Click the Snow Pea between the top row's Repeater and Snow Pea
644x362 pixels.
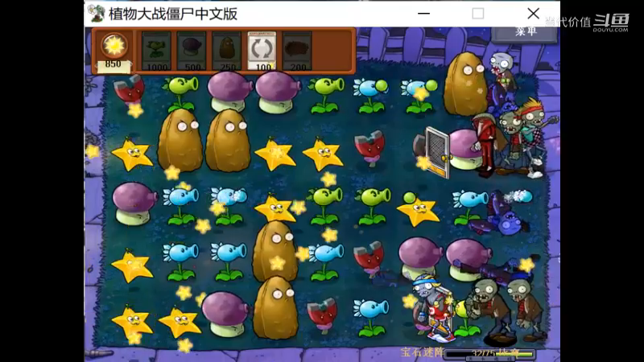tap(372, 96)
